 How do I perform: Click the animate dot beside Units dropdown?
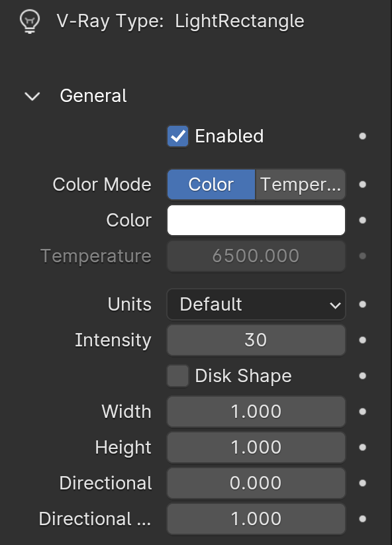(x=362, y=305)
